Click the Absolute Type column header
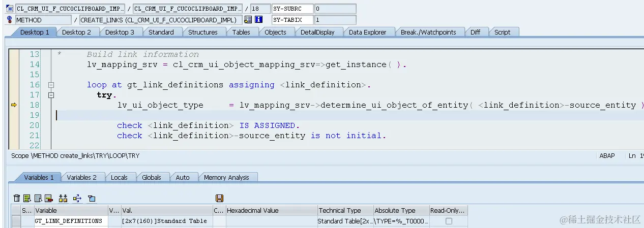644x228 pixels. (x=401, y=210)
